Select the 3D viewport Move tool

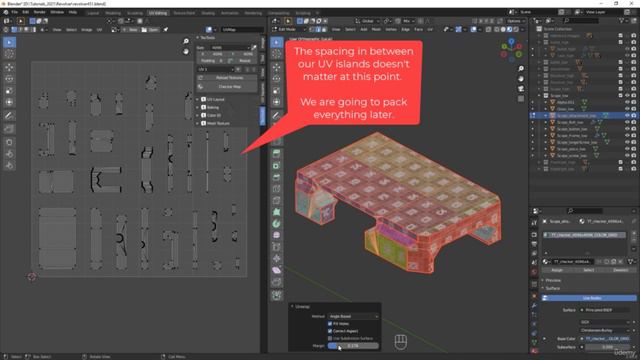(277, 67)
